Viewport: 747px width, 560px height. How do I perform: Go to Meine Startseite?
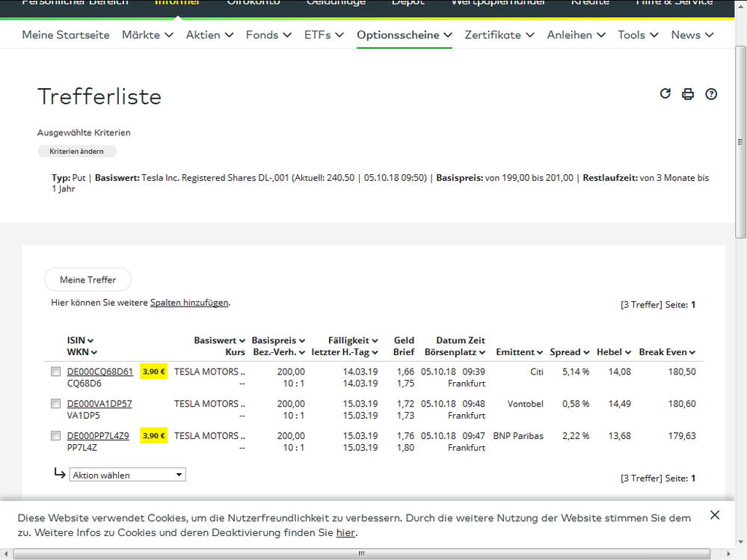tap(66, 35)
